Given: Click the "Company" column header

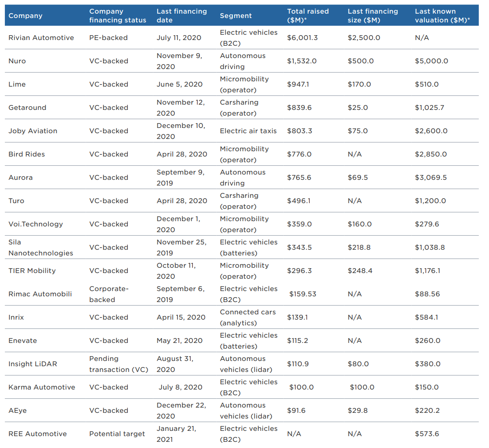Looking at the screenshot, I should (x=25, y=15).
